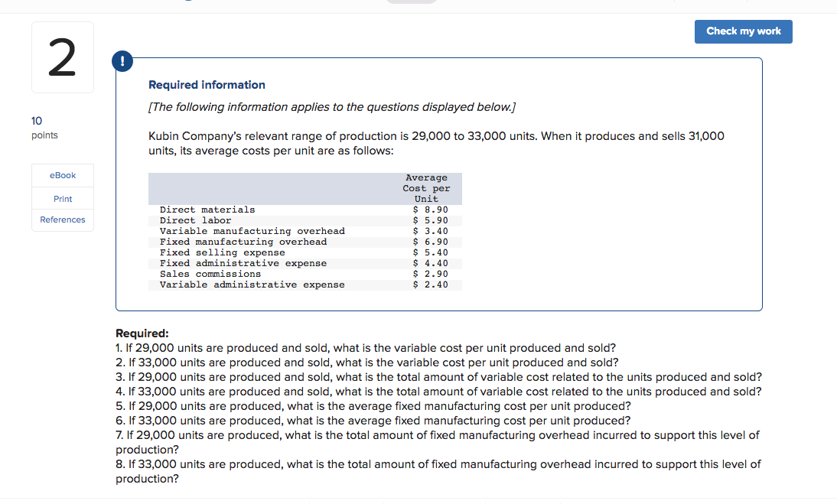Click the blue exclamation info icon
The width and height of the screenshot is (837, 504).
click(122, 61)
